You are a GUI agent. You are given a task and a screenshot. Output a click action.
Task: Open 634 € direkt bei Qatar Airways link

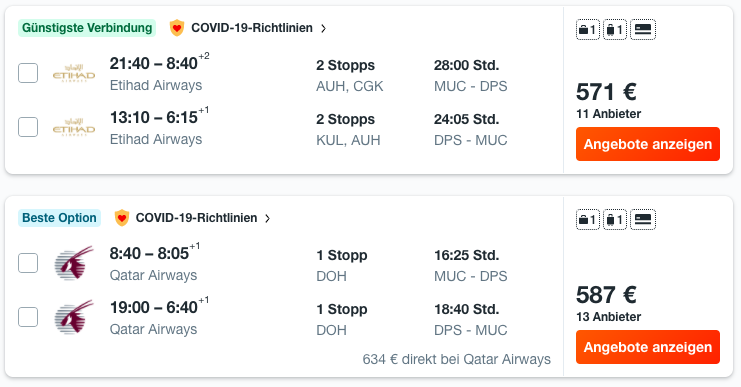[457, 360]
